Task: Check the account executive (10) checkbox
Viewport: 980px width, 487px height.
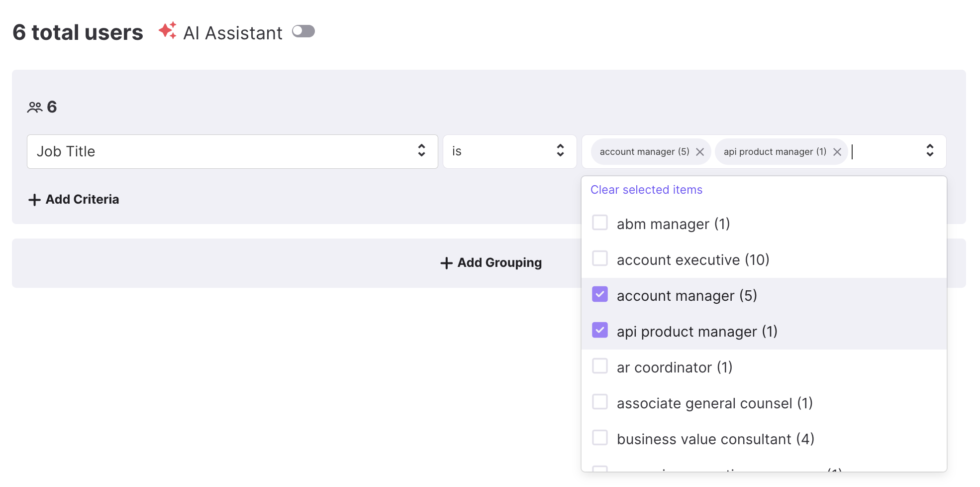Action: tap(600, 258)
